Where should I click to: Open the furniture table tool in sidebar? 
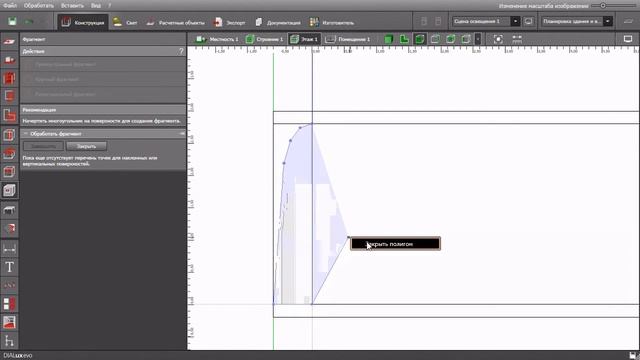click(9, 211)
